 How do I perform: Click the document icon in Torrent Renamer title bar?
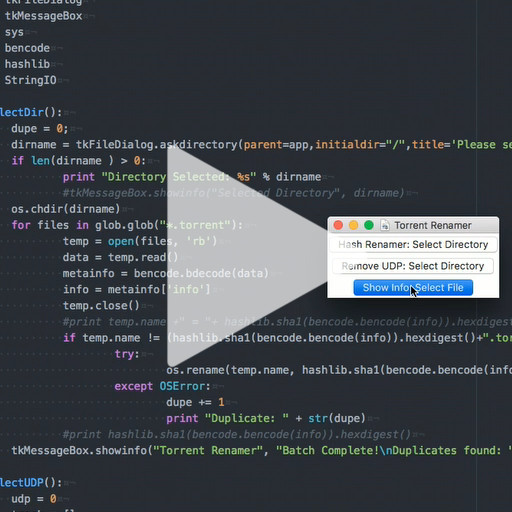coord(385,225)
